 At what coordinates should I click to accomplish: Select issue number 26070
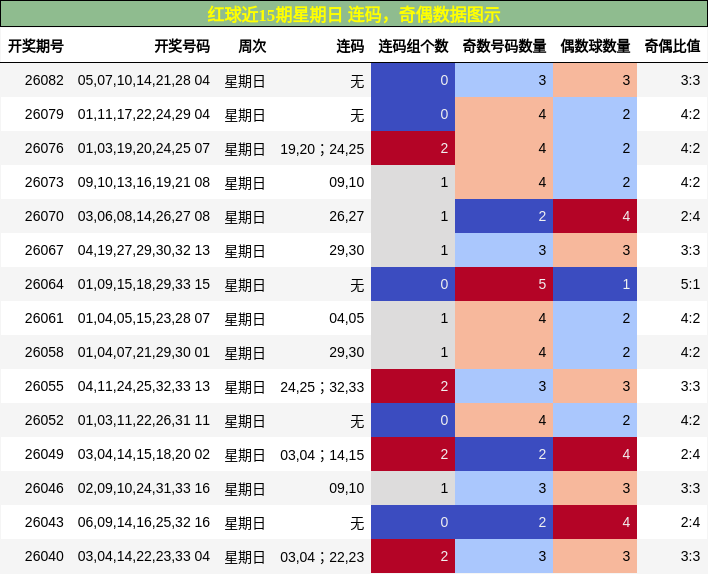[44, 216]
